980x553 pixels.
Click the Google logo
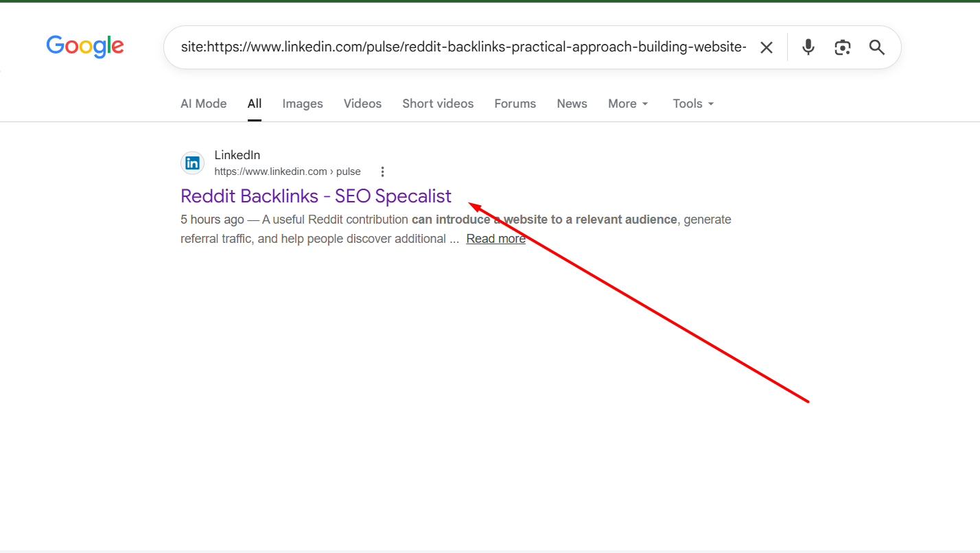85,47
